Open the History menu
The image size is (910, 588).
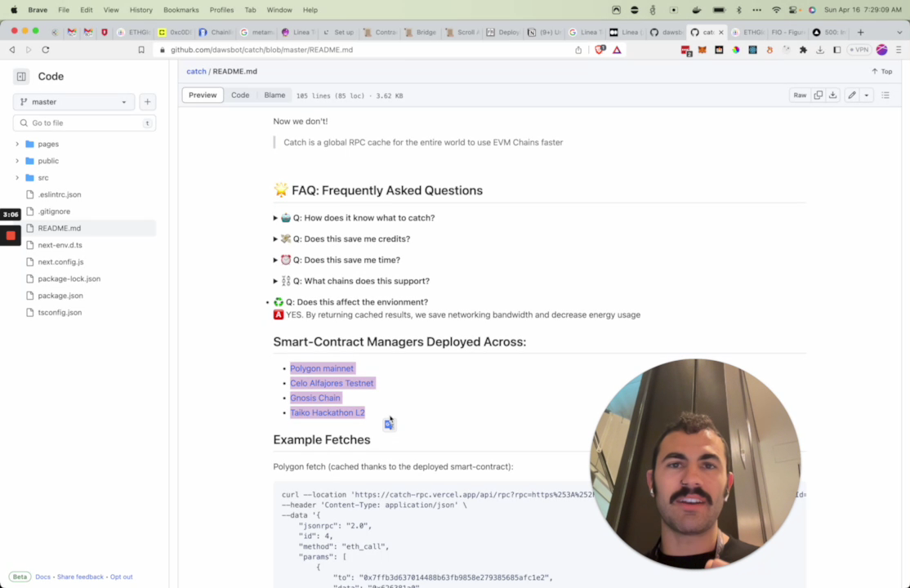point(141,10)
